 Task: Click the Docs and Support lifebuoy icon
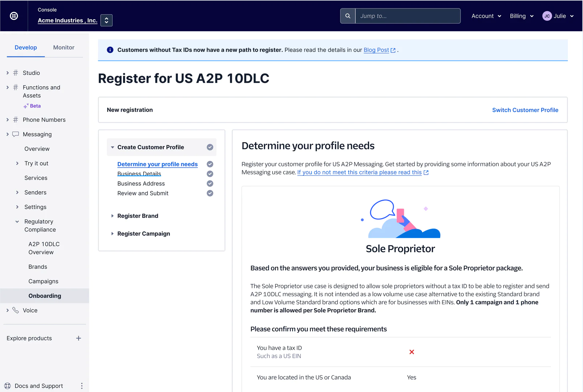[x=7, y=385]
